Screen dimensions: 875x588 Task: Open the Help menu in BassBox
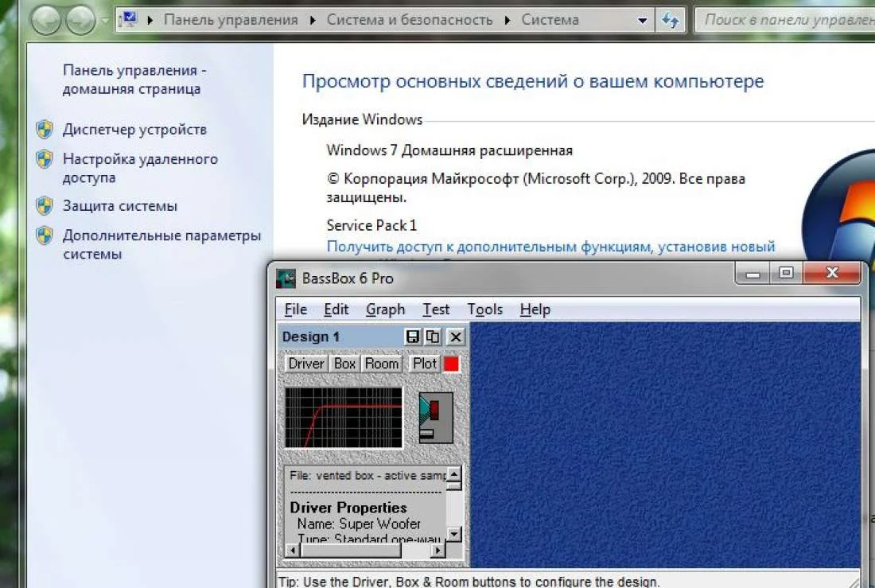point(535,310)
